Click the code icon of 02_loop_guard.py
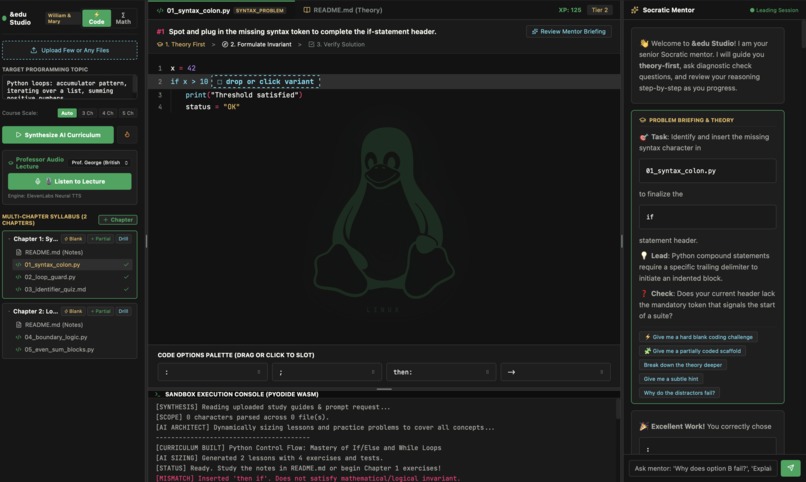 [x=19, y=277]
